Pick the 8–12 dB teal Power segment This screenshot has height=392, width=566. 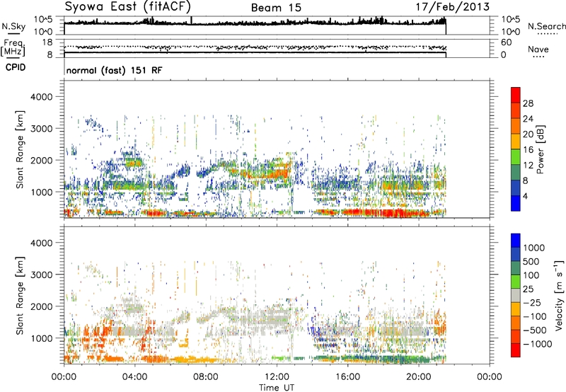[x=516, y=173]
